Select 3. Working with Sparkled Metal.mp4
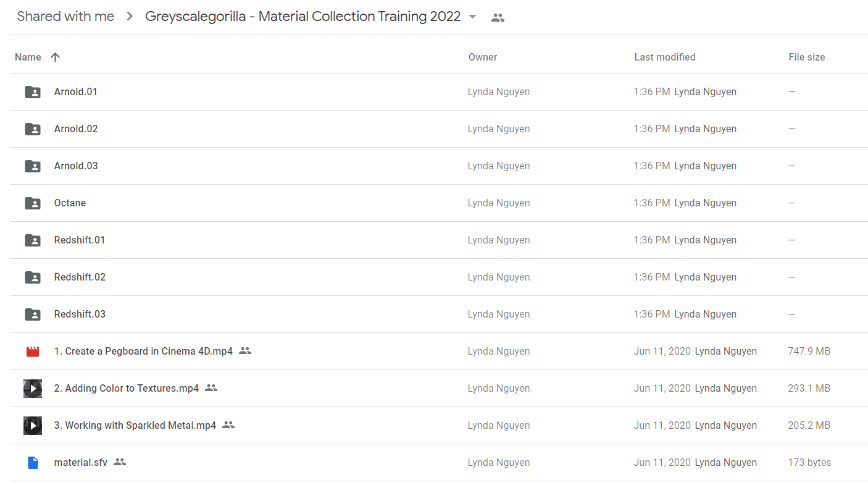868x485 pixels. tap(135, 426)
